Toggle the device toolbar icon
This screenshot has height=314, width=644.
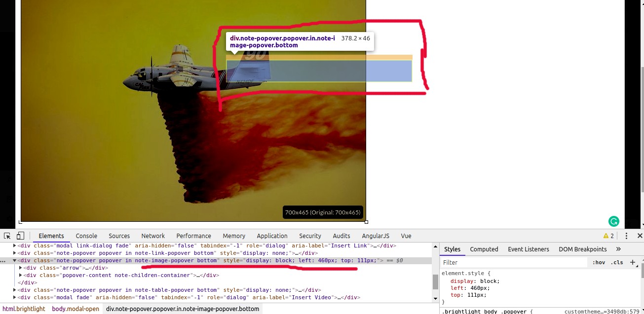pyautogui.click(x=20, y=236)
